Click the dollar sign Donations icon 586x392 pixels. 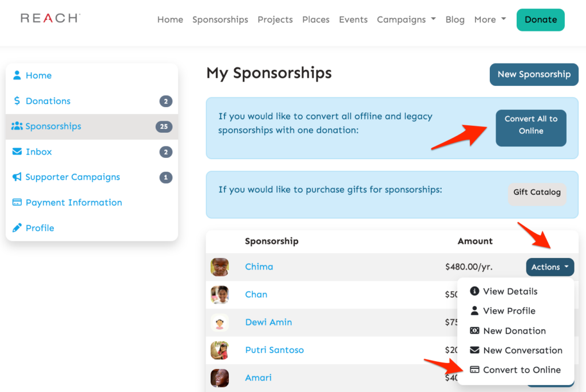17,101
